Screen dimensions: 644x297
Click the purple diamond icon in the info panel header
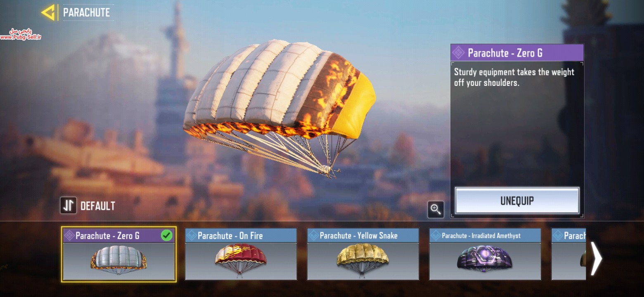(x=458, y=53)
